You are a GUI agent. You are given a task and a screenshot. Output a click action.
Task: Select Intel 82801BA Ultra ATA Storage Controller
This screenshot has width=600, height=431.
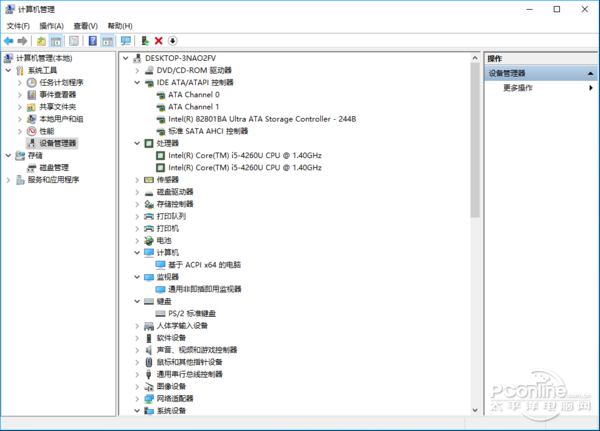[x=262, y=119]
